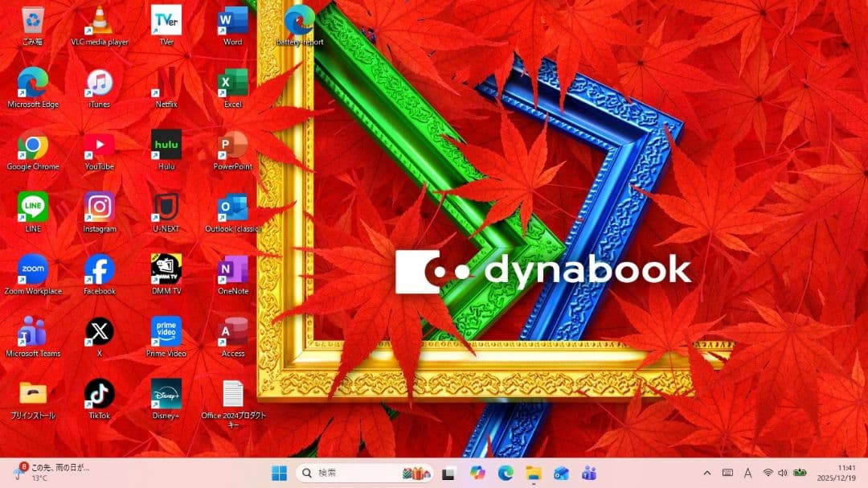Open the Recycle Bin desktop icon
This screenshot has width=868, height=488.
pyautogui.click(x=33, y=25)
